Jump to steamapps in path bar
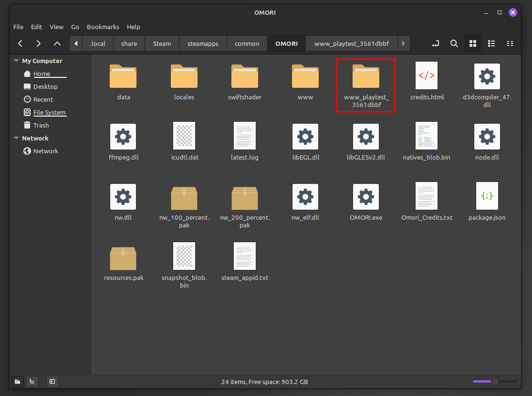This screenshot has width=532, height=396. tap(203, 43)
